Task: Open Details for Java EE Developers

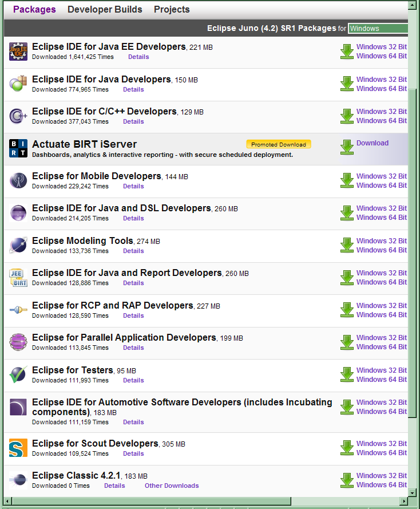Action: click(x=138, y=57)
